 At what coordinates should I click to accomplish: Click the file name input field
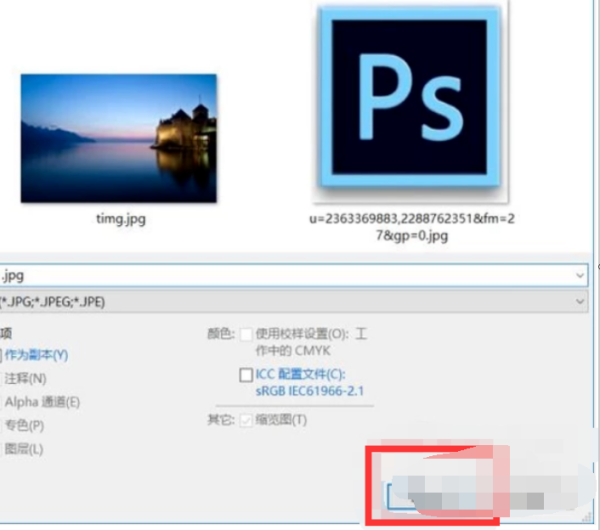tap(294, 275)
